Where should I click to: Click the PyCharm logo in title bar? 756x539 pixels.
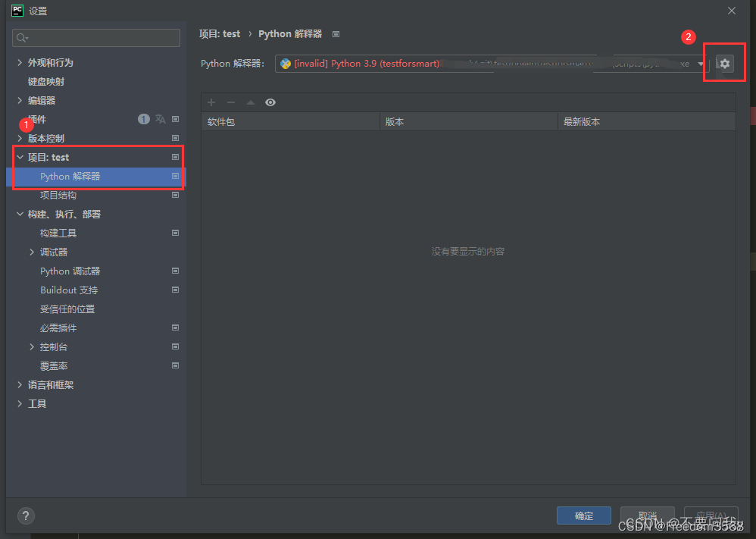[17, 10]
